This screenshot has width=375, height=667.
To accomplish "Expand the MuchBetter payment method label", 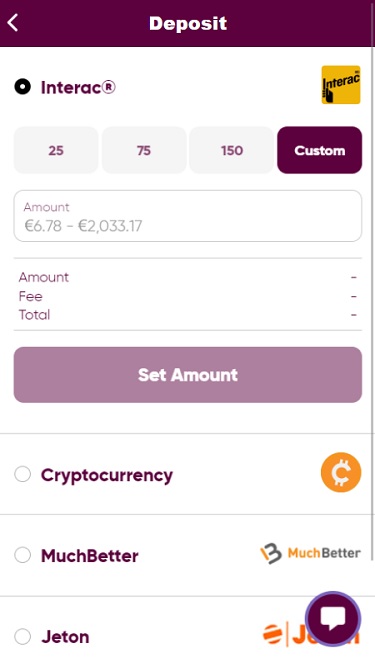I will [90, 556].
